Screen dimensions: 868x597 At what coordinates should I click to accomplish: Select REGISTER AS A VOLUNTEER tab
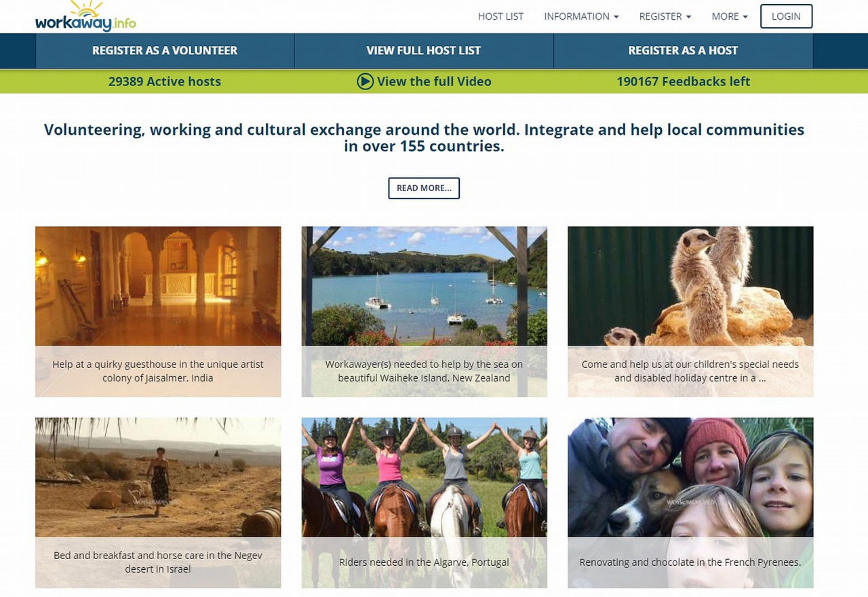coord(165,51)
